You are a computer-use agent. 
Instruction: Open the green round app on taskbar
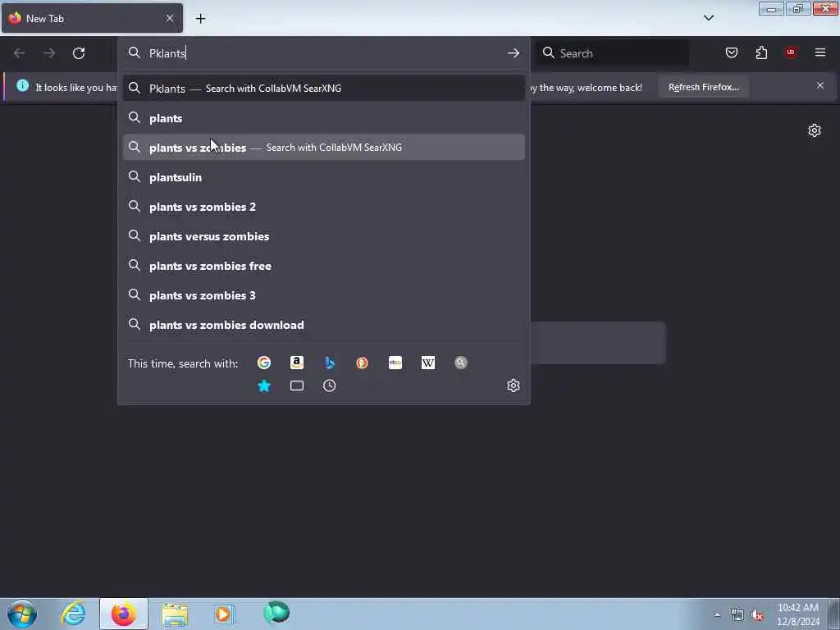tap(276, 613)
